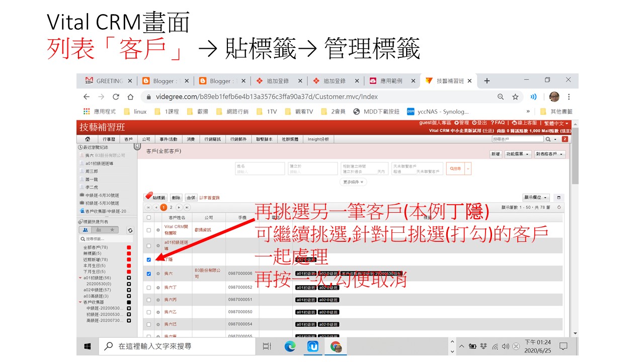Go to the first page of list
The height and width of the screenshot is (362, 644).
coord(148,207)
